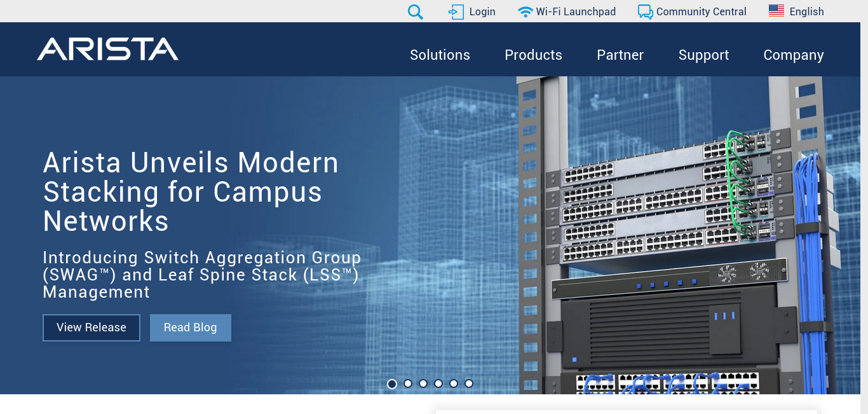Click the Login arrow icon
The width and height of the screenshot is (868, 414).
click(x=456, y=11)
